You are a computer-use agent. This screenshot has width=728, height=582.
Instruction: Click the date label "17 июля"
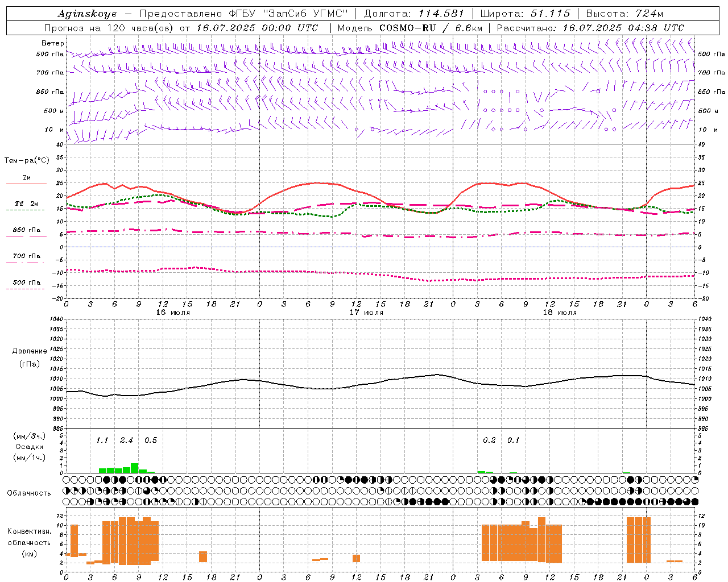click(x=366, y=313)
